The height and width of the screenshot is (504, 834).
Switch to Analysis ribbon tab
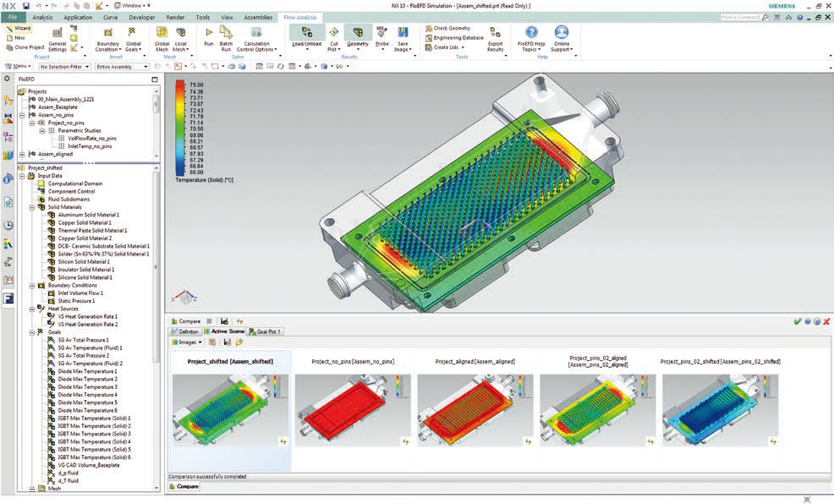(x=42, y=17)
